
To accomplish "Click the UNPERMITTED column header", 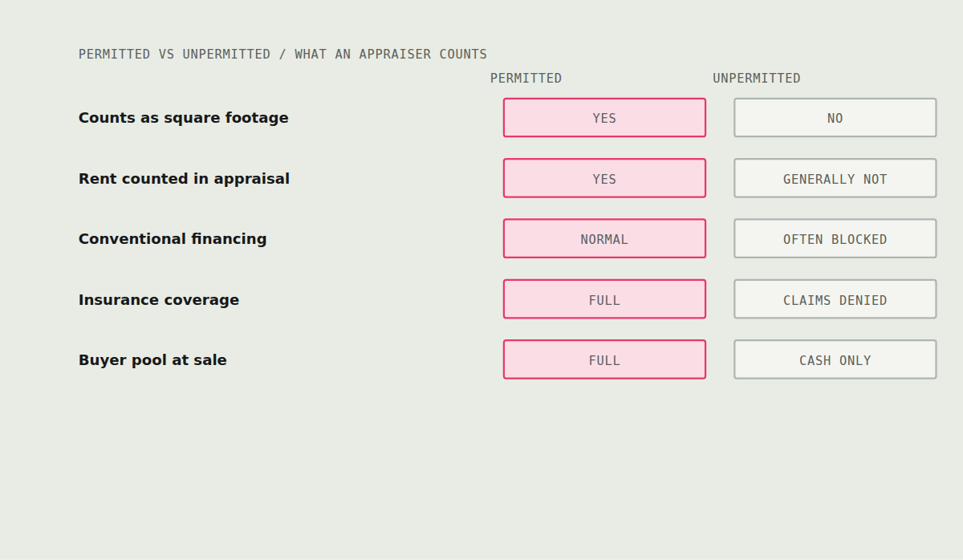I will point(757,78).
